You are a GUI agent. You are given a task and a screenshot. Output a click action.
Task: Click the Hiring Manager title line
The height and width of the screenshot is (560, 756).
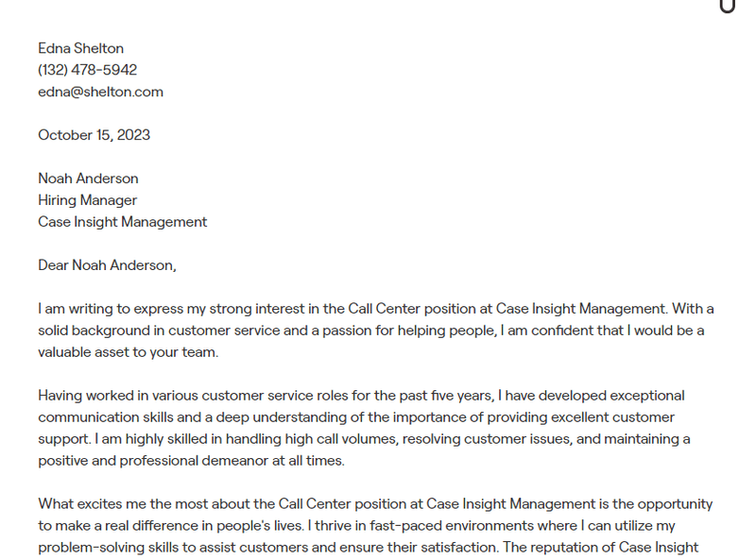point(87,200)
